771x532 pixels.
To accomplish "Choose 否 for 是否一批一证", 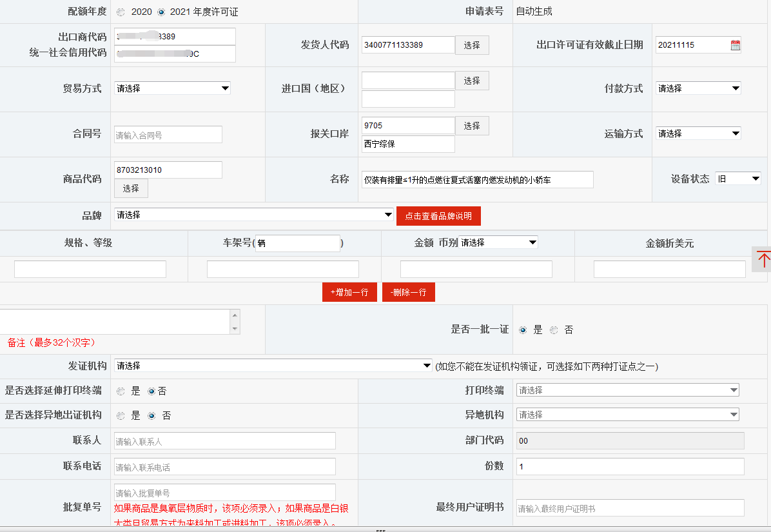I will point(554,330).
